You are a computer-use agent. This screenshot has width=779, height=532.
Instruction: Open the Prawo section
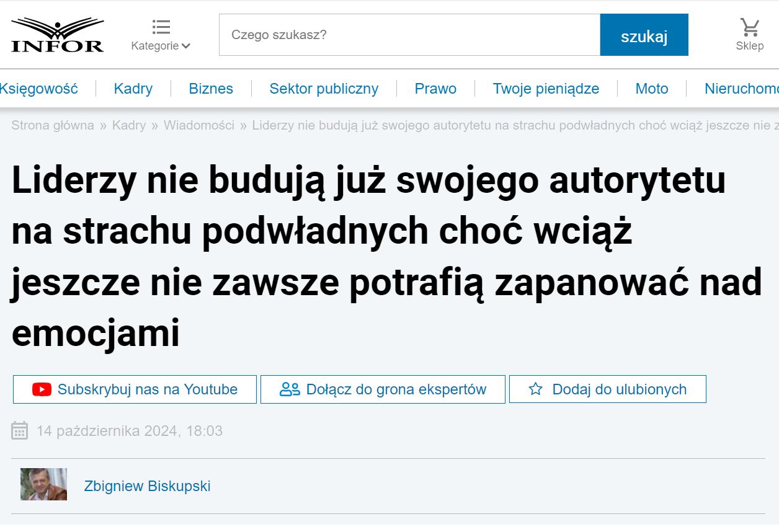pyautogui.click(x=435, y=89)
